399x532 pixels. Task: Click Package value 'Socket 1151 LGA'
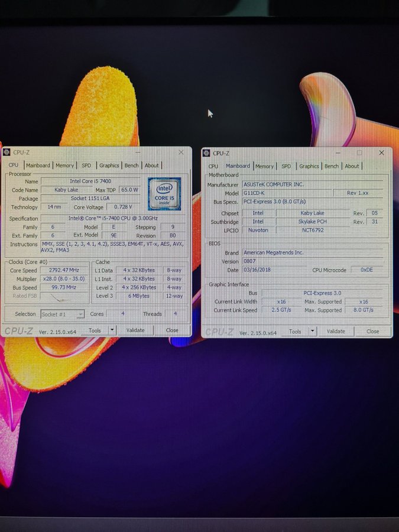pyautogui.click(x=90, y=198)
